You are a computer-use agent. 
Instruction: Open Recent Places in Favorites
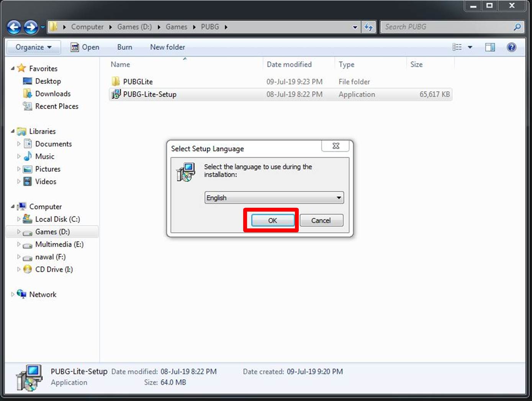(x=57, y=106)
